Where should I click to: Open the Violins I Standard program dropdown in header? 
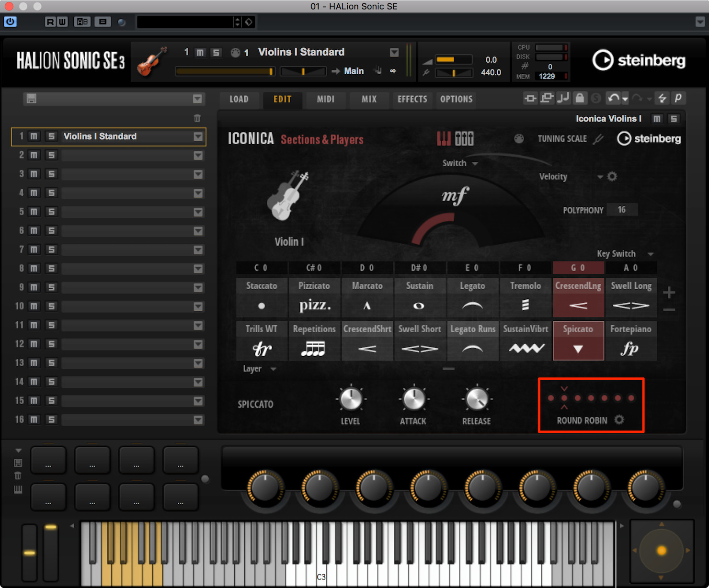(394, 52)
